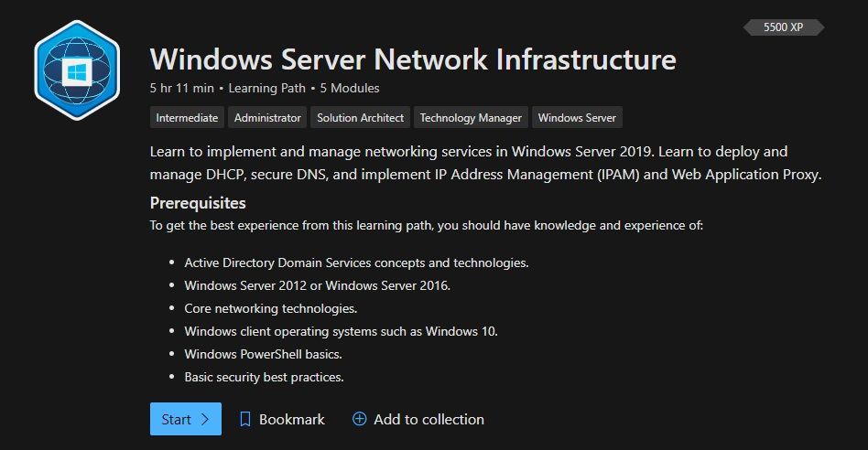Click the Windows PowerShell basics bullet

coord(263,354)
